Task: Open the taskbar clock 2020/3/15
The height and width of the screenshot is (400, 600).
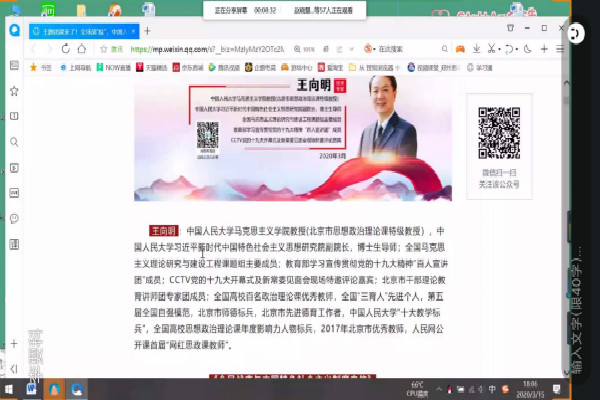Action: point(530,389)
